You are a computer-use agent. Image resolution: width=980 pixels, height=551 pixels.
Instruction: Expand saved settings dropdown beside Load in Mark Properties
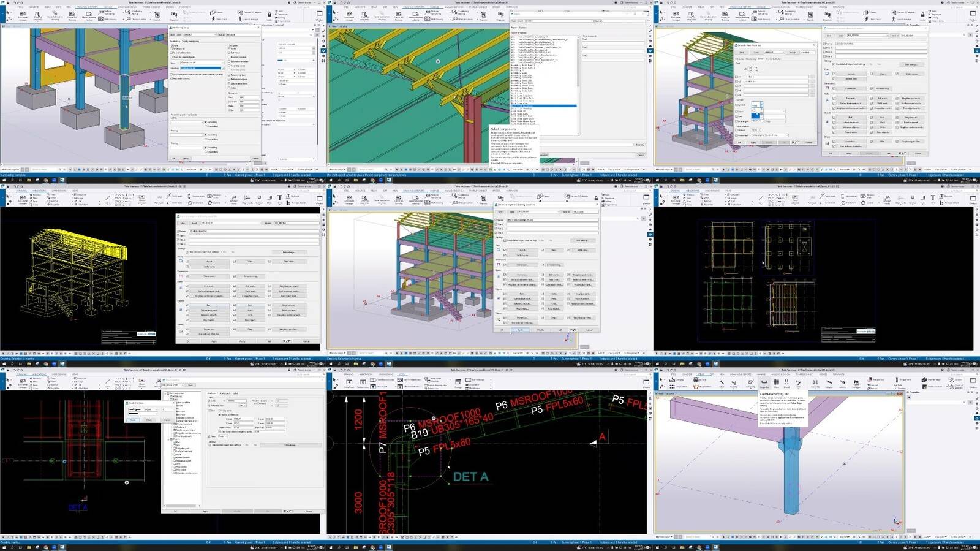pos(777,52)
